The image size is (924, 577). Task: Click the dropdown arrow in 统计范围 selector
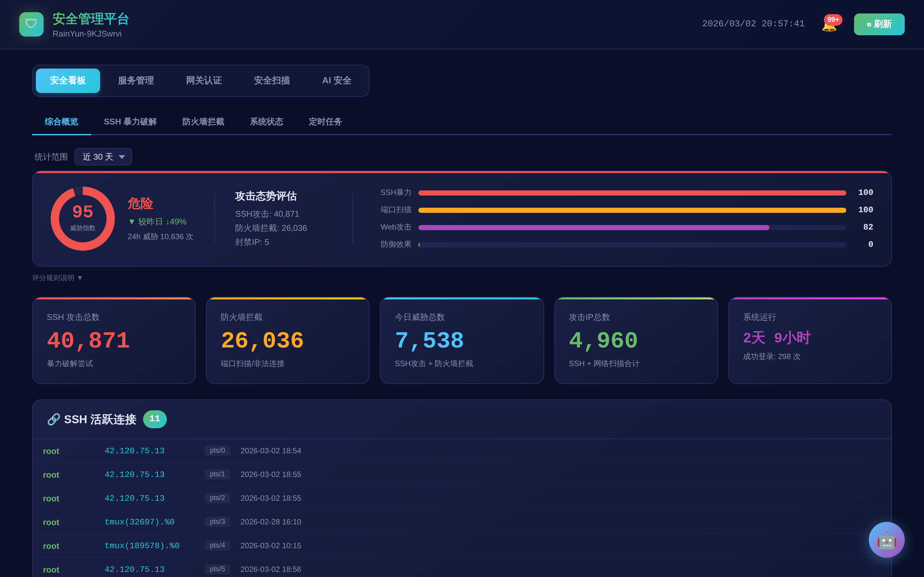click(x=122, y=157)
